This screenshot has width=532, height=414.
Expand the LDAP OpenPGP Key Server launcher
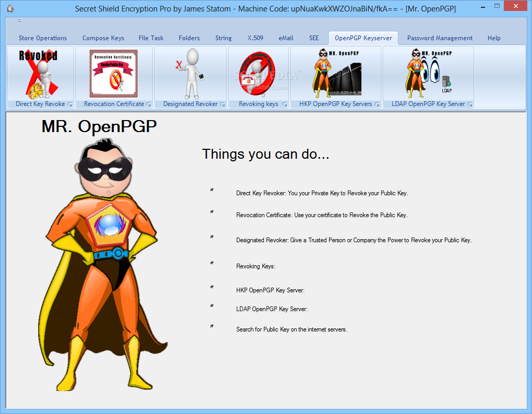470,104
